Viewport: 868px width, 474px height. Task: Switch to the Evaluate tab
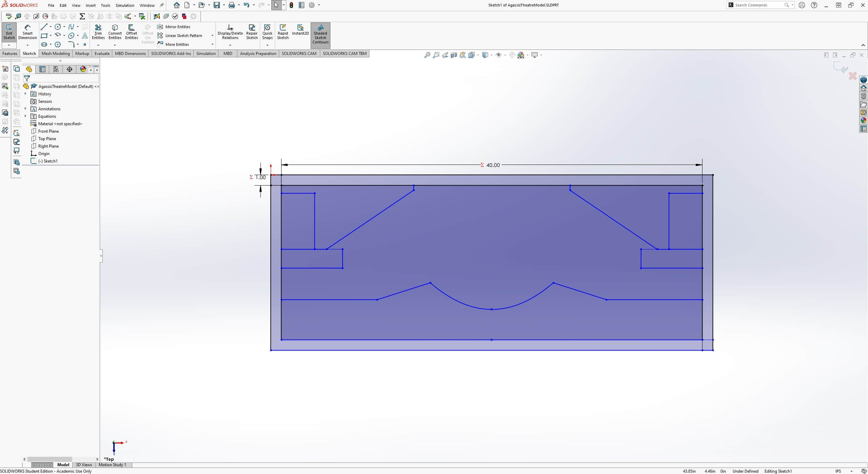pos(102,53)
